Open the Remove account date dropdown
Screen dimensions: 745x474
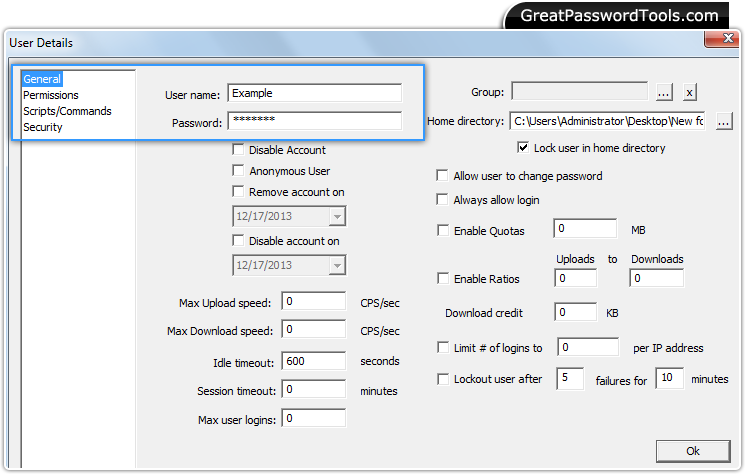pos(337,217)
